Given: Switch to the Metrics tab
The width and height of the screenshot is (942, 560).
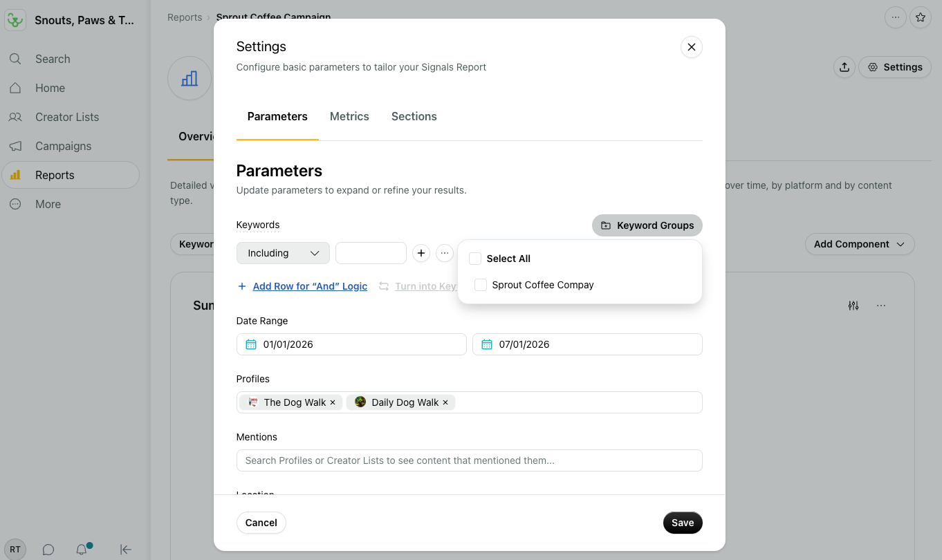Looking at the screenshot, I should pos(349,116).
